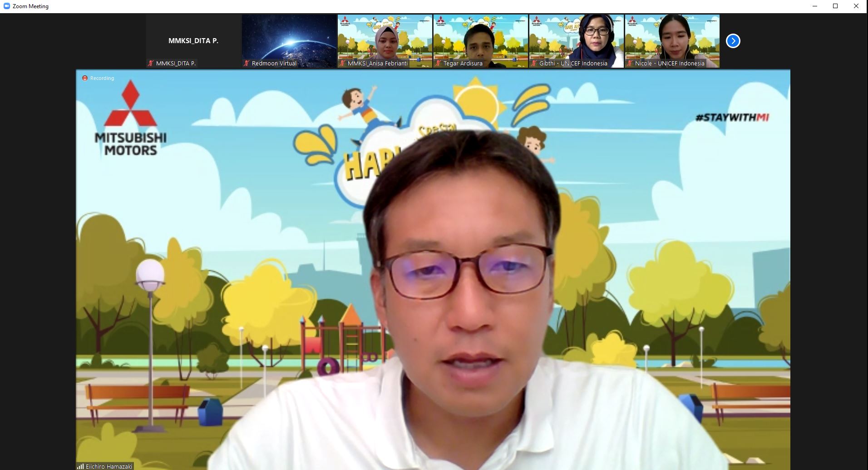
Task: Click the signal strength icon beside Eiichiro Hamazaki
Action: [x=80, y=466]
